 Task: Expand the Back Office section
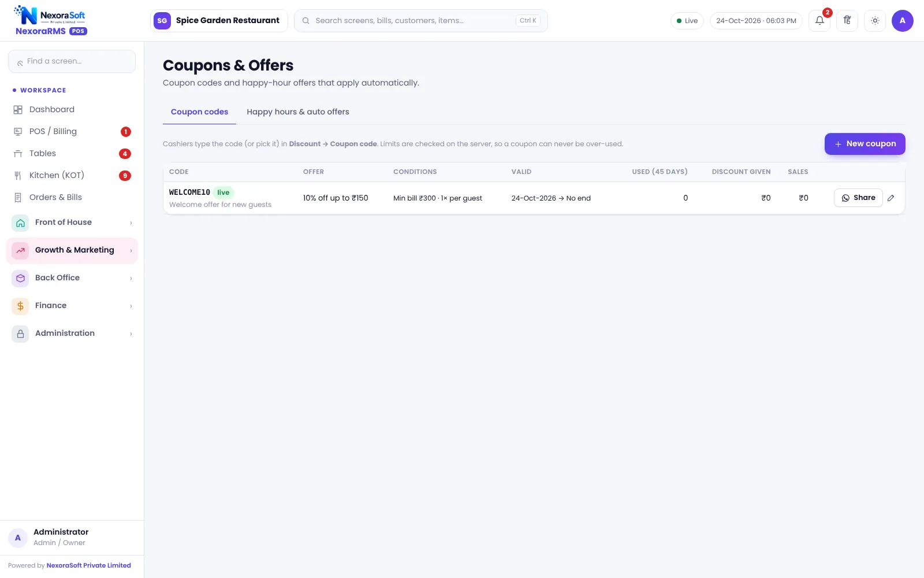(x=72, y=278)
